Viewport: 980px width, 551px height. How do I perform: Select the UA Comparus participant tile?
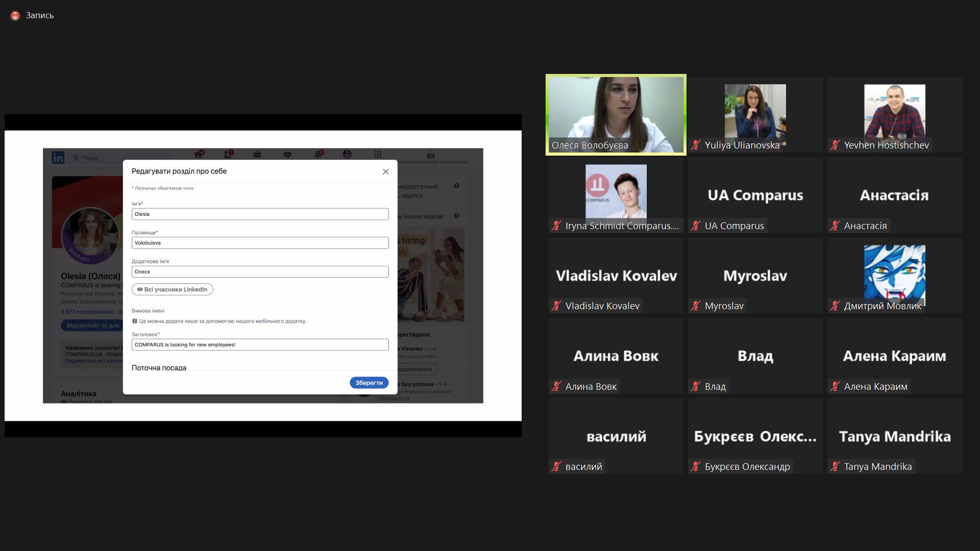755,195
